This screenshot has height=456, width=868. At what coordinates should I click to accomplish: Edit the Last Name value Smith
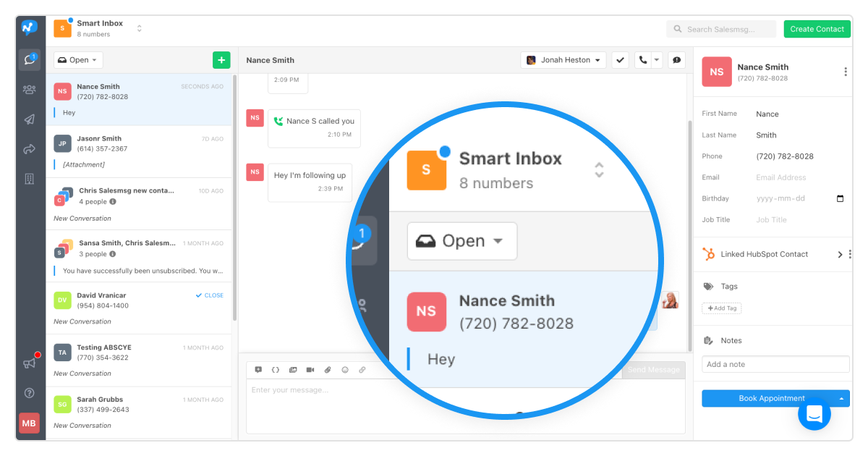[x=766, y=135]
